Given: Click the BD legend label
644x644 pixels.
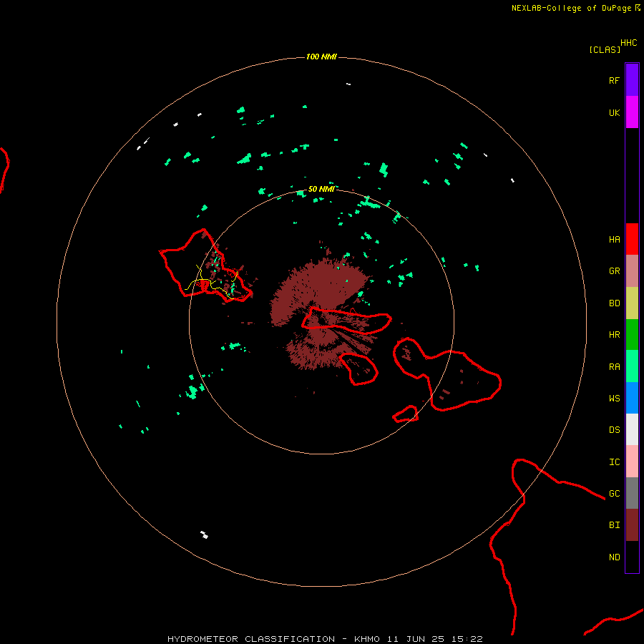Looking at the screenshot, I should (x=614, y=303).
